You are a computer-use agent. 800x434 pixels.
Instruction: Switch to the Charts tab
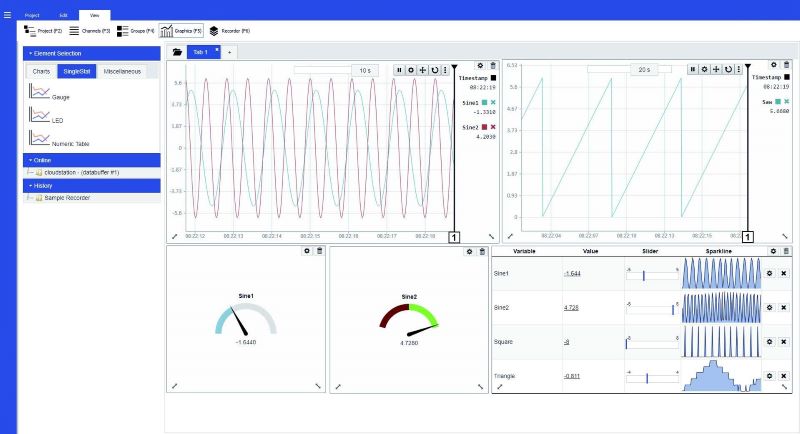pos(41,71)
